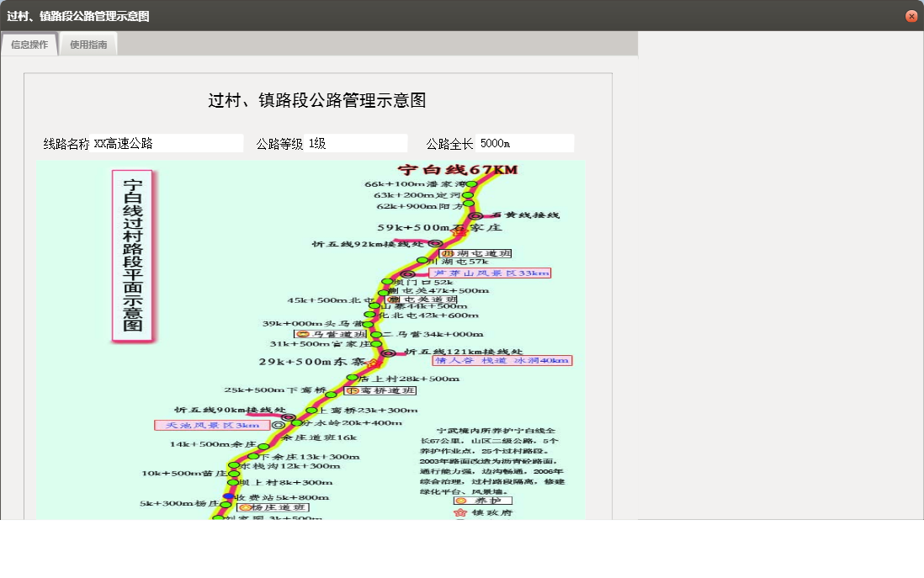
Task: Click the star marker at 石家庄
Action: (457, 233)
